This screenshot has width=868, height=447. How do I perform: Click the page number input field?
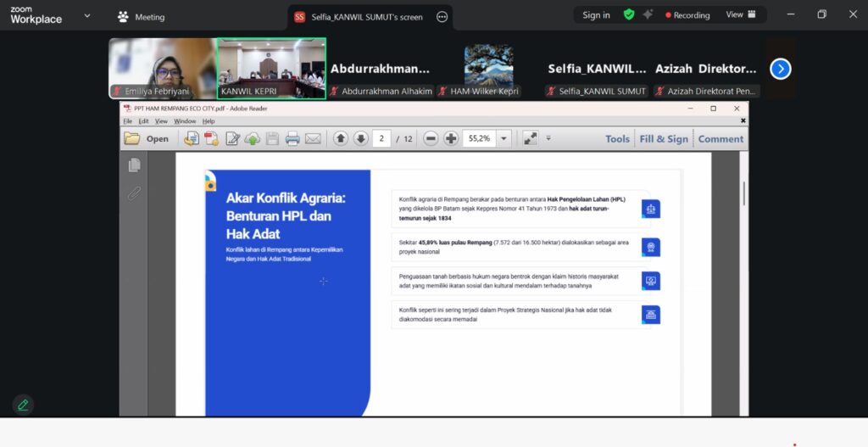coord(381,138)
